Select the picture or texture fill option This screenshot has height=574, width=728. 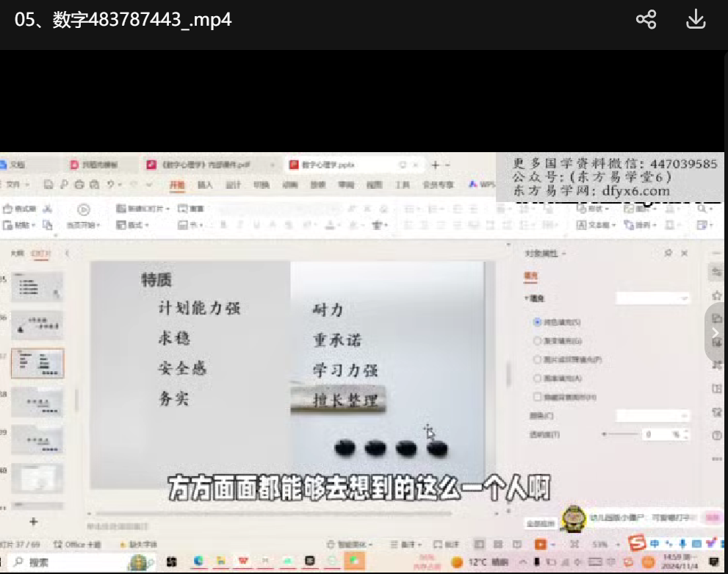tap(537, 359)
